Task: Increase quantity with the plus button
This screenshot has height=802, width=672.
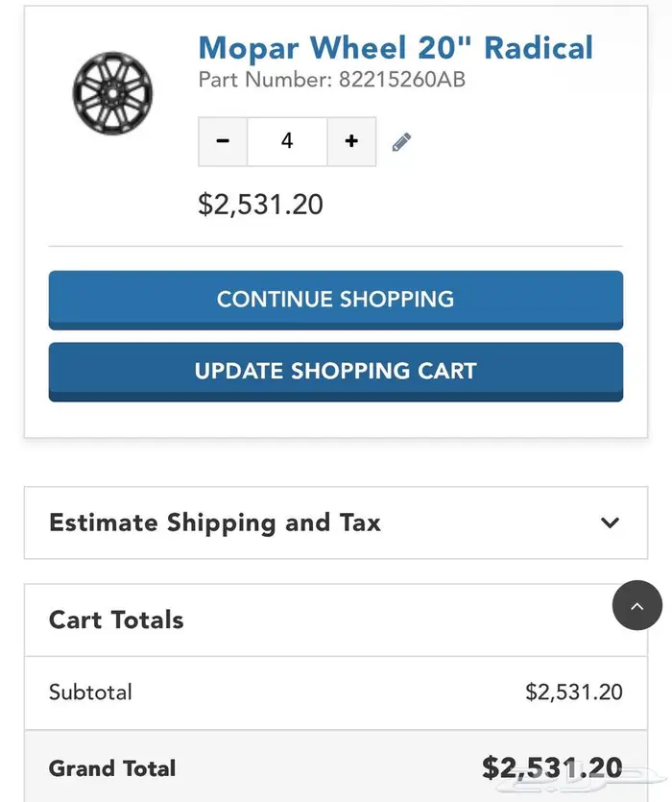Action: tap(351, 141)
